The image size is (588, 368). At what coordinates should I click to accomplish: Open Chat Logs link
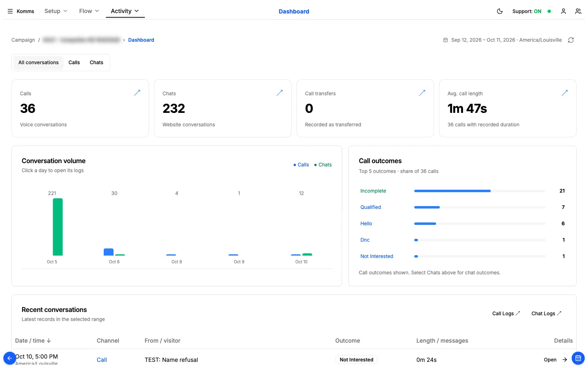pyautogui.click(x=546, y=314)
